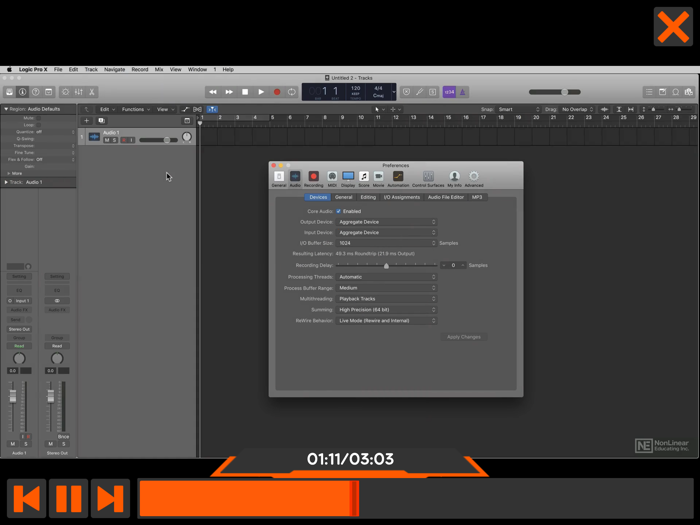Solo the Audio 1 track header
This screenshot has width=700, height=525.
[x=114, y=140]
